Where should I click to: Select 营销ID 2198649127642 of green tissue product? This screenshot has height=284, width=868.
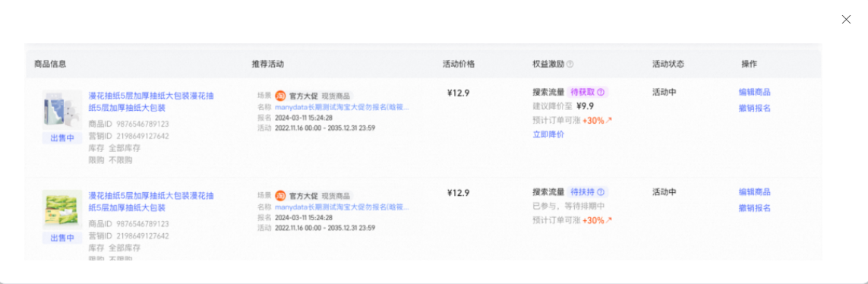coord(129,236)
